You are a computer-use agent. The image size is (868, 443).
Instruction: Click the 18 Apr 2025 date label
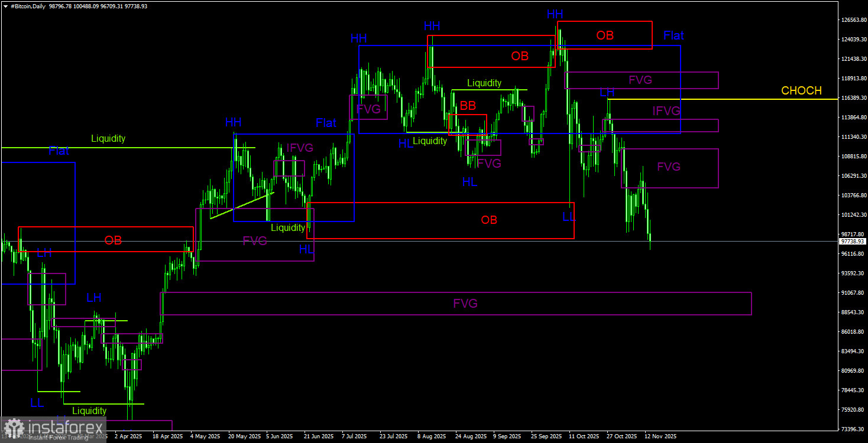coord(167,437)
